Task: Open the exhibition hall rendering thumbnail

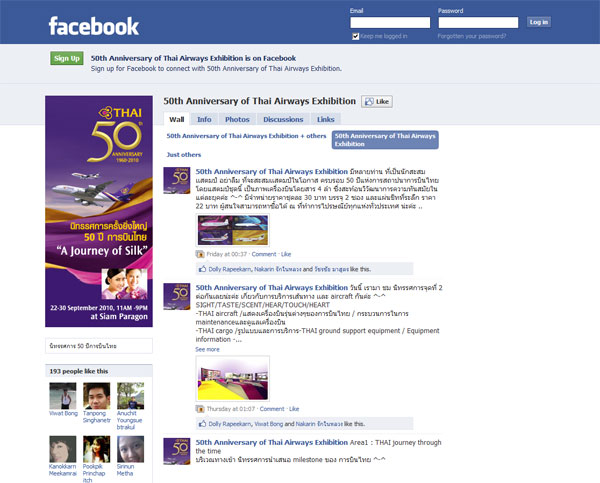Action: click(233, 379)
